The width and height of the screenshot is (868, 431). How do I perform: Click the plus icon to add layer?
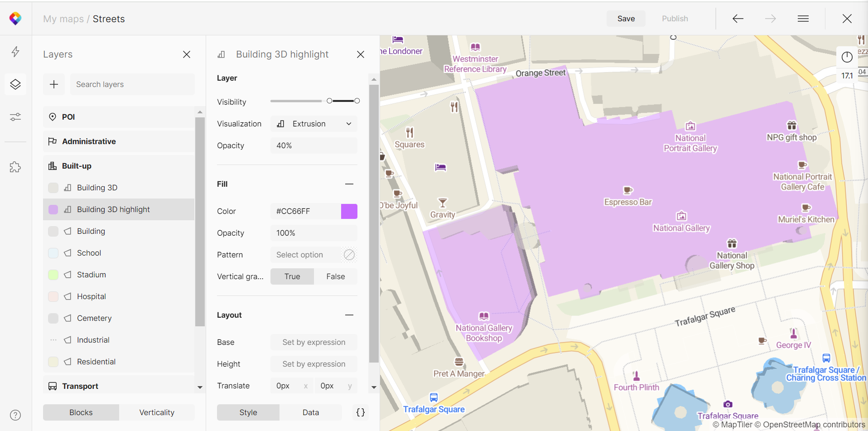pos(54,84)
